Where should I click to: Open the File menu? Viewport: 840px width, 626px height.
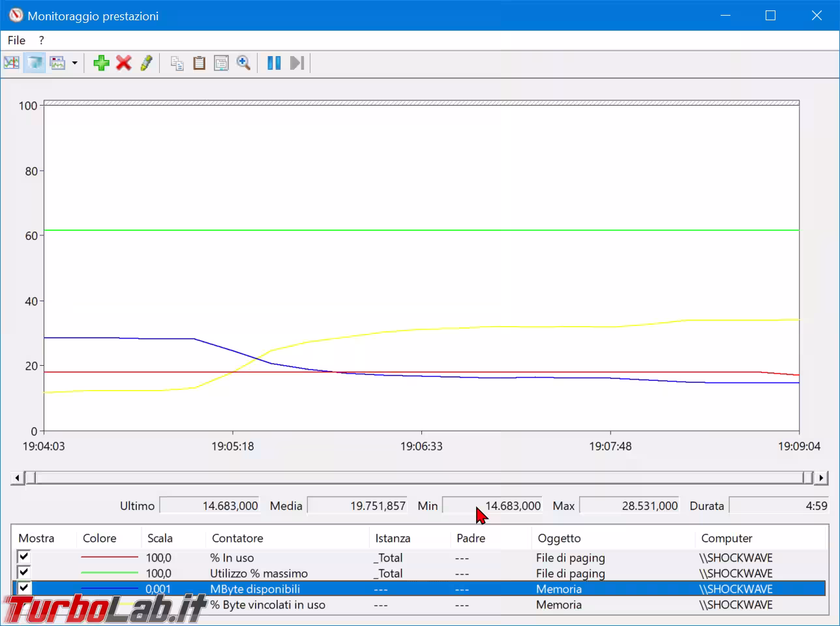tap(16, 40)
